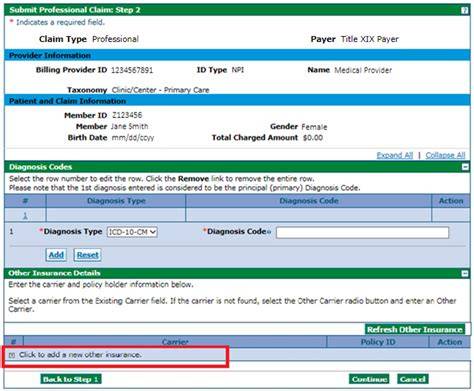474x391 pixels.
Task: Click the Reset button for diagnosis
Action: 88,255
